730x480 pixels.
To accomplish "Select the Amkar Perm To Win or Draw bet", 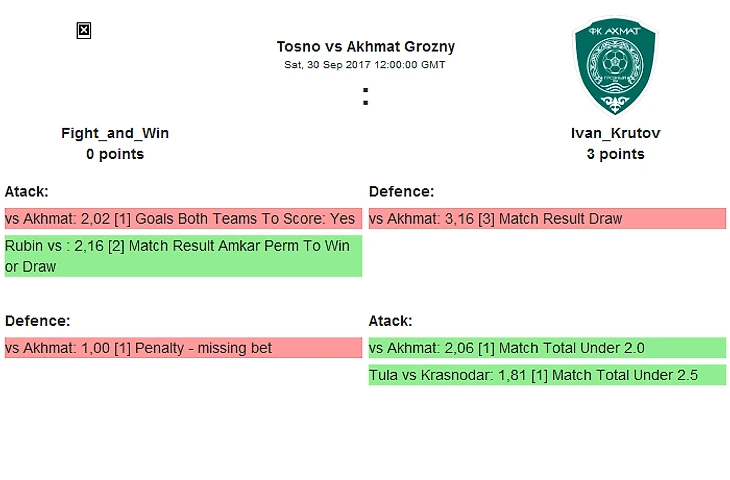I will (x=183, y=256).
